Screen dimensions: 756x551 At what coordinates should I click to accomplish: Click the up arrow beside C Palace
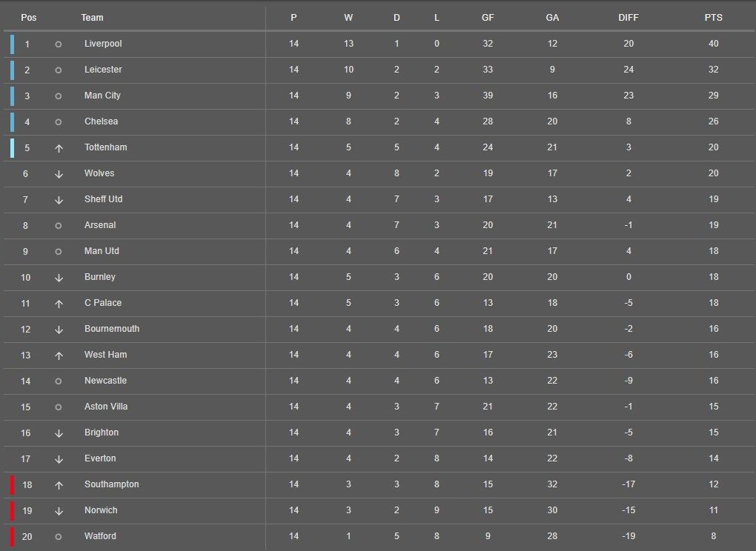(59, 304)
